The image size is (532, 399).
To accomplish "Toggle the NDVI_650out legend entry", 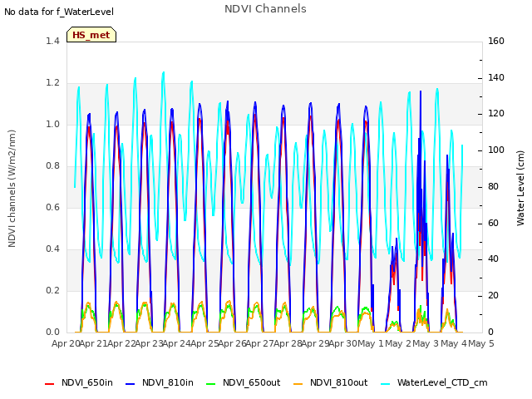I will point(244,382).
